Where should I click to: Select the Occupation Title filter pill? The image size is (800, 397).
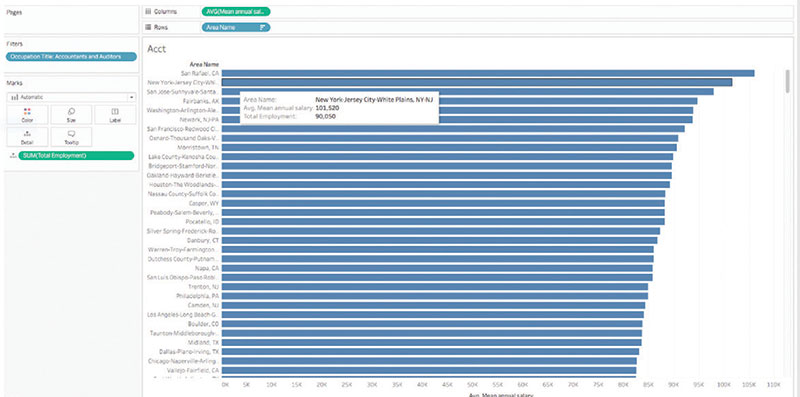[71, 57]
